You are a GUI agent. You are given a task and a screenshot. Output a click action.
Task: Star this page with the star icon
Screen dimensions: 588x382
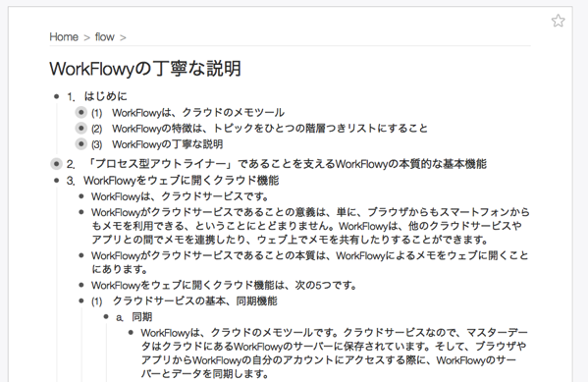click(558, 21)
